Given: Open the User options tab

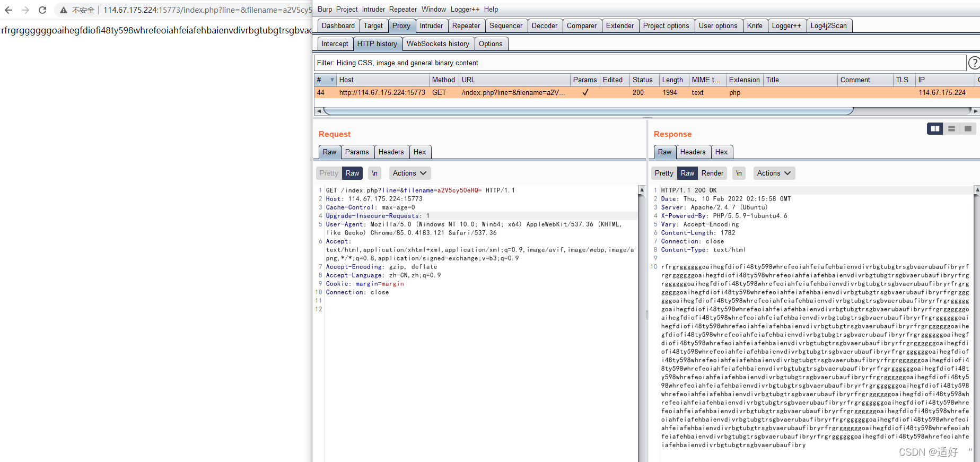Looking at the screenshot, I should pos(718,25).
